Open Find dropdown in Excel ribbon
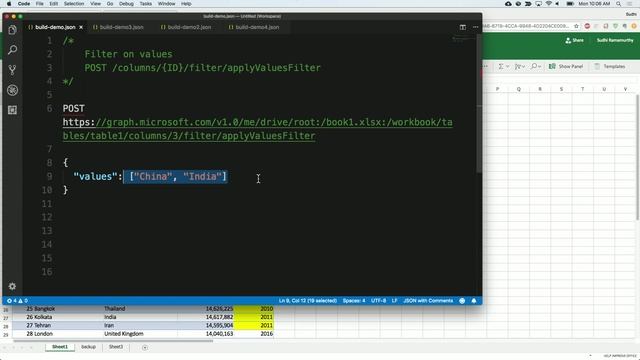 [536, 66]
